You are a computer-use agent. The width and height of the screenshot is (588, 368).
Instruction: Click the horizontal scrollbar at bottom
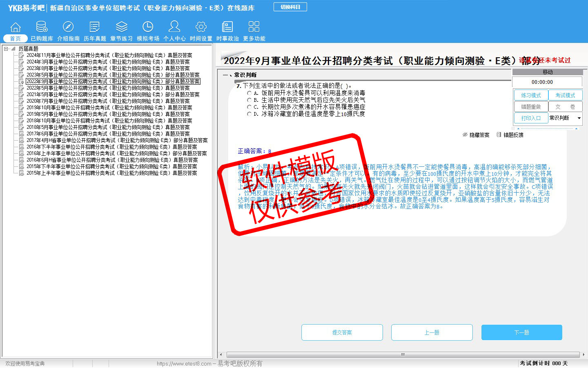tap(403, 355)
